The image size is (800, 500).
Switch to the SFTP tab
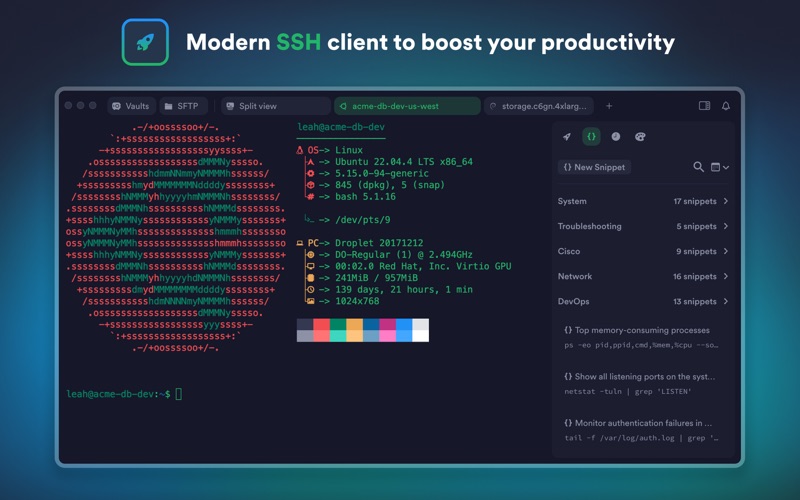183,106
